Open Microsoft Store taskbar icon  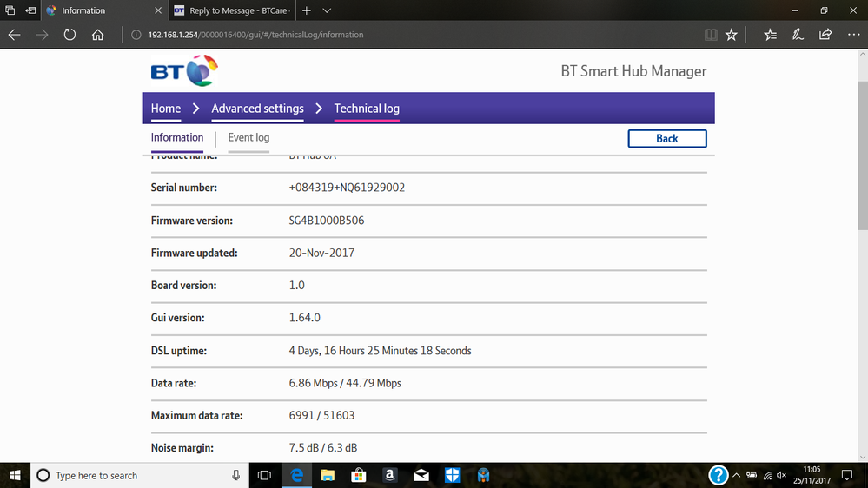click(359, 475)
